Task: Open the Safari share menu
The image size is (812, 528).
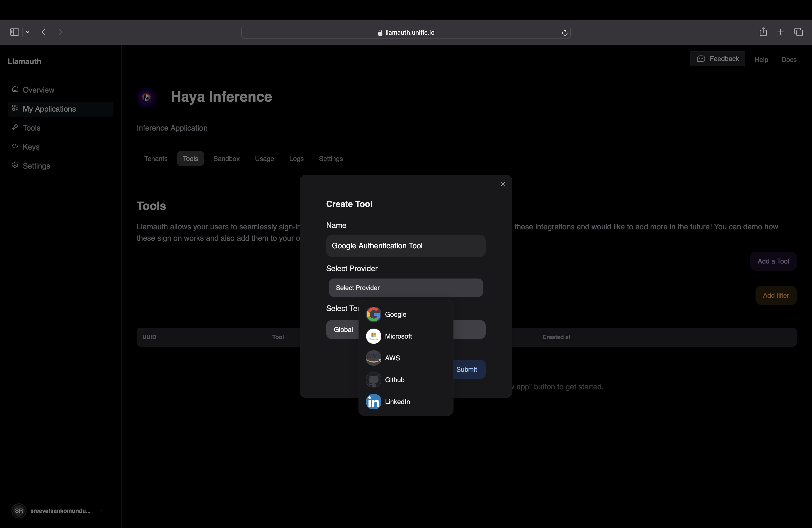Action: pyautogui.click(x=763, y=32)
